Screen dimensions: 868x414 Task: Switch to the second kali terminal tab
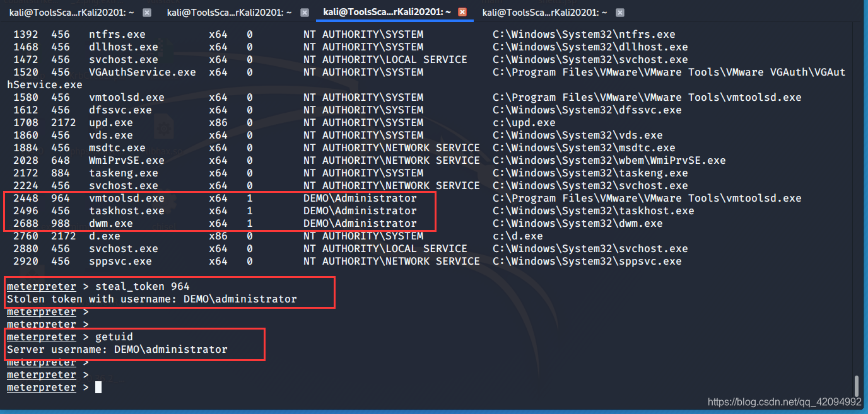tap(229, 12)
